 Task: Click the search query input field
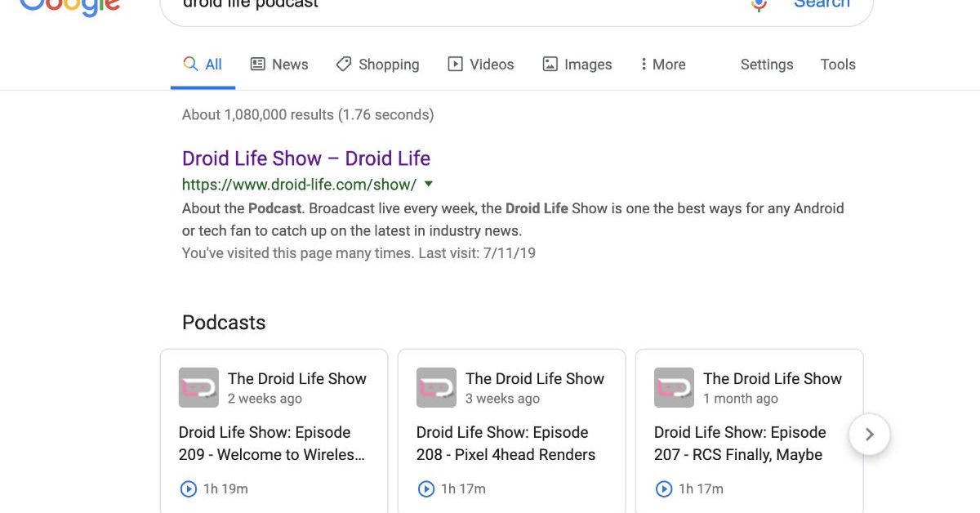coord(449,7)
